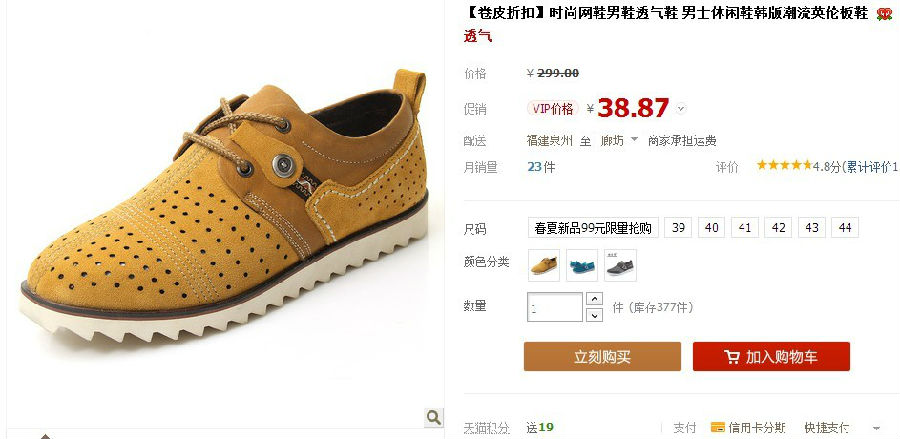Screen dimensions: 900x439
Task: Decrease quantity with the down arrow
Action: point(594,314)
